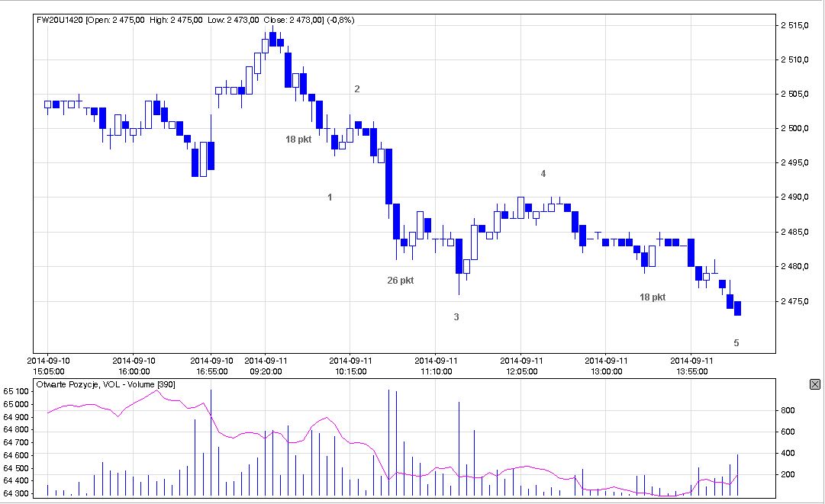Select the wave label 3 annotation
The image size is (825, 504).
(x=456, y=317)
